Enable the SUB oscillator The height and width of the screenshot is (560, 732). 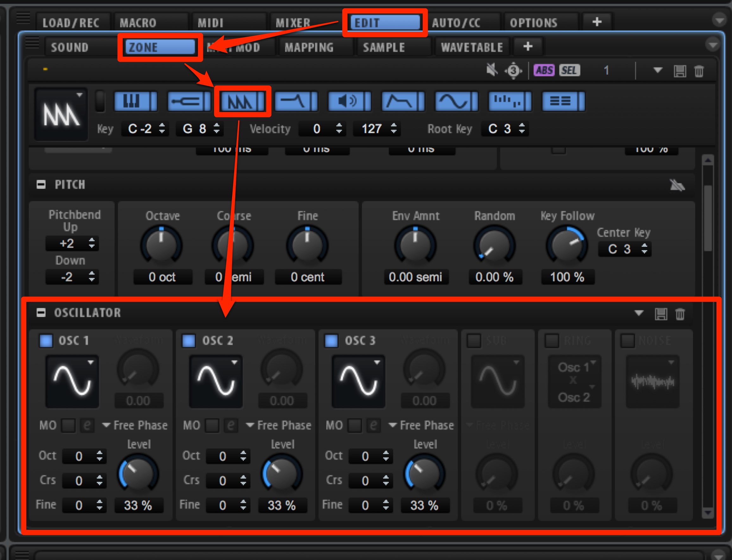point(474,341)
